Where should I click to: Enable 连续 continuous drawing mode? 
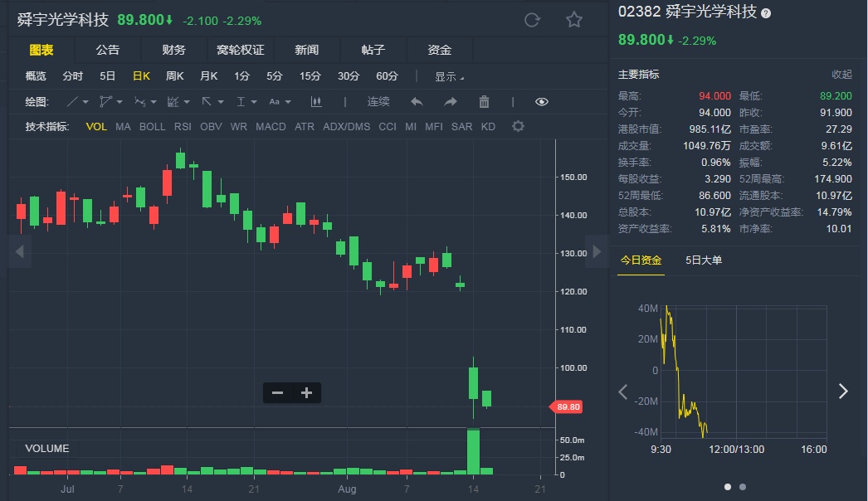click(378, 102)
